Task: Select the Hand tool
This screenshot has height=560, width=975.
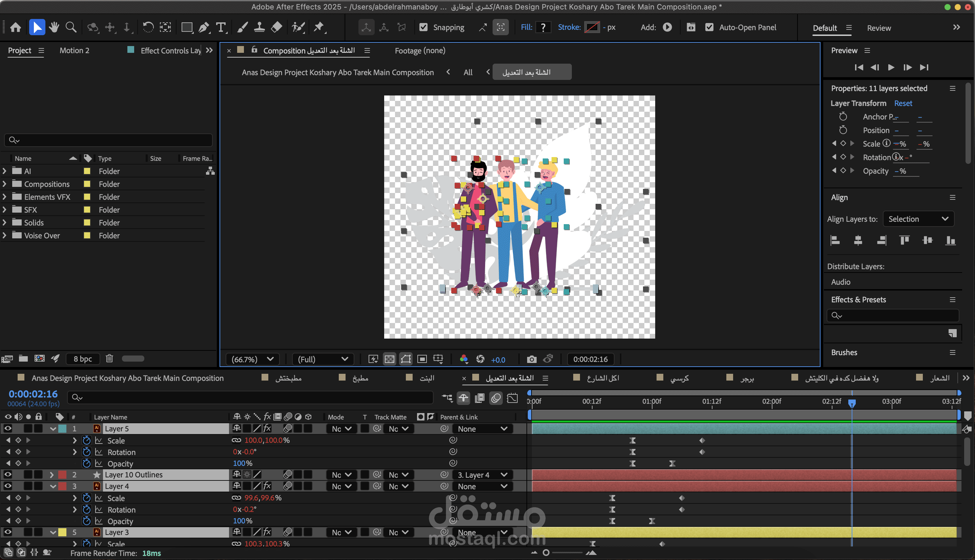Action: [x=54, y=27]
